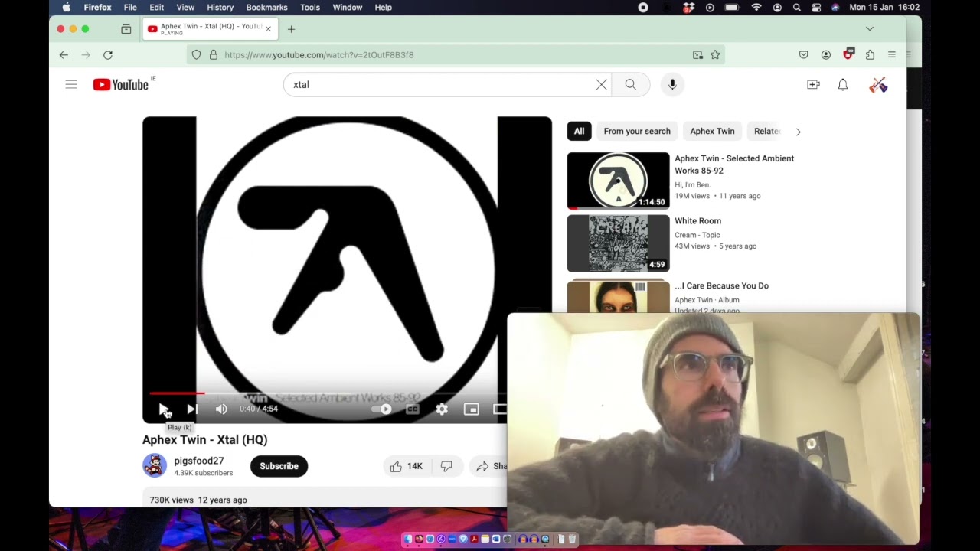This screenshot has width=980, height=551.
Task: Toggle autoplay switch in player
Action: coord(382,409)
